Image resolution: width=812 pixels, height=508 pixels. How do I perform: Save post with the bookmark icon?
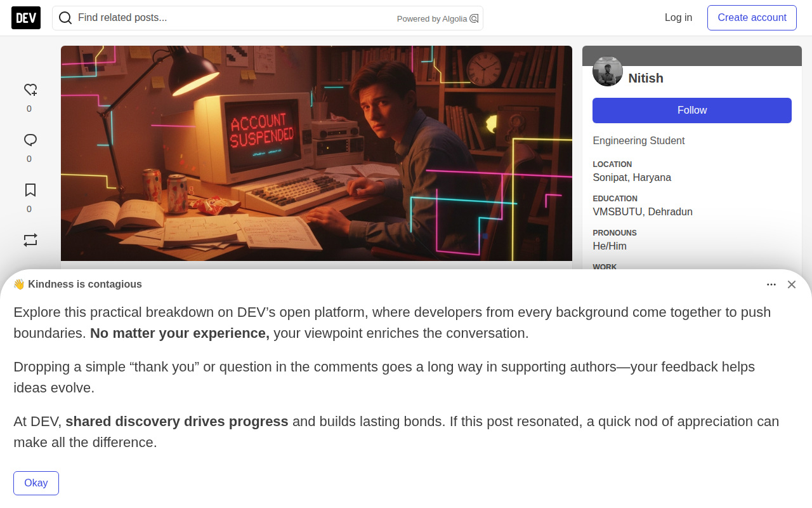pyautogui.click(x=30, y=190)
